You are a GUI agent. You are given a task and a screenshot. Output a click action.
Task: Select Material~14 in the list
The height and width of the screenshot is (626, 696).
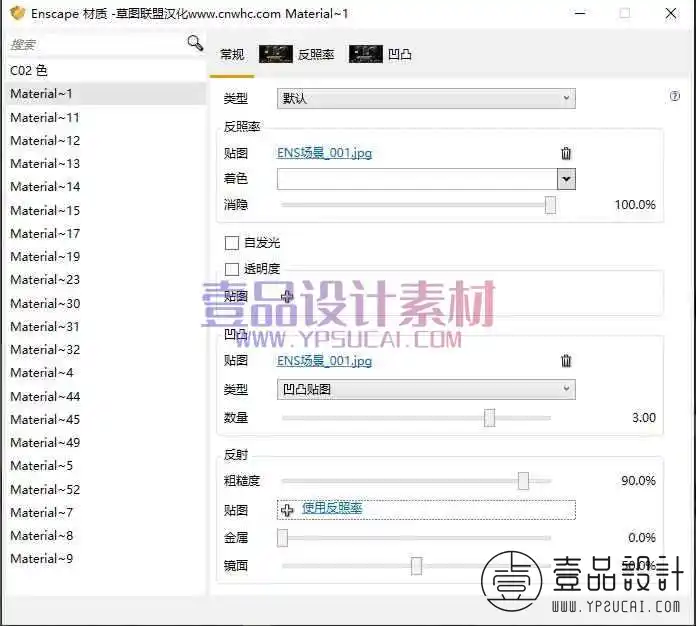tap(107, 187)
